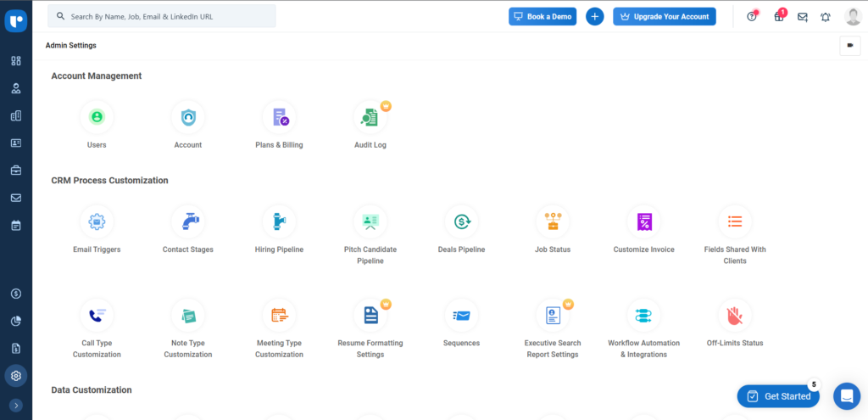Screen dimensions: 868x420
Task: Open Sequences envelope icon
Action: 461,316
